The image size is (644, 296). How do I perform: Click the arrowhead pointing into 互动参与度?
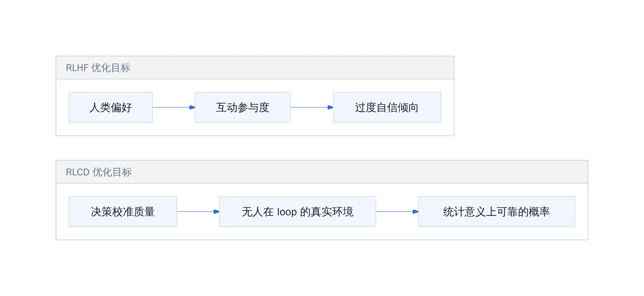[x=192, y=108]
